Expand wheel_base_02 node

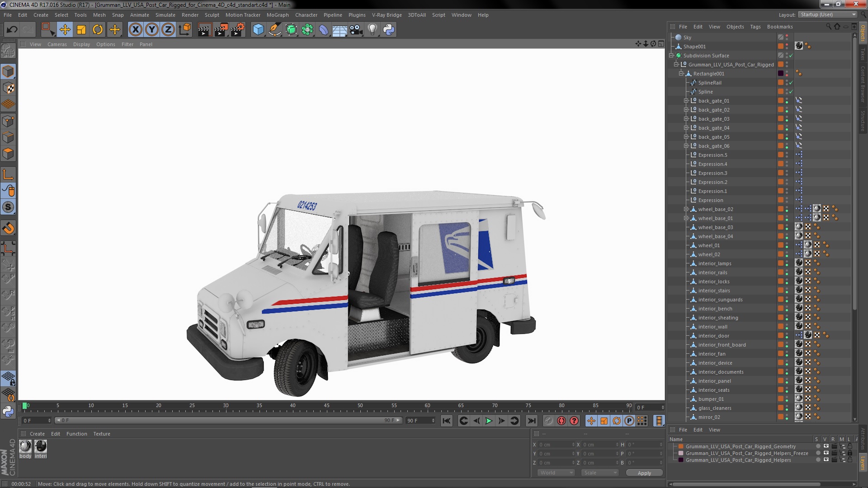(686, 209)
